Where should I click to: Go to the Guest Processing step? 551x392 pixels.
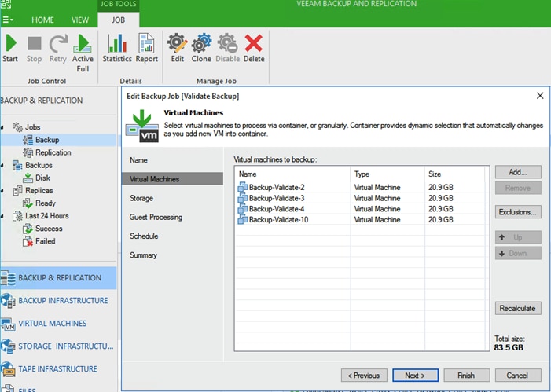pyautogui.click(x=156, y=217)
